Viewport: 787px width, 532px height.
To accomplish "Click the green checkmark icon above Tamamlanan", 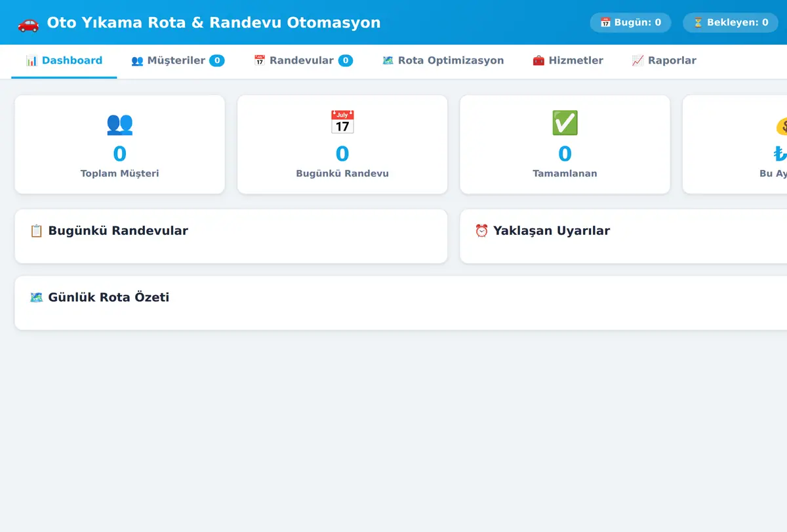I will click(565, 123).
